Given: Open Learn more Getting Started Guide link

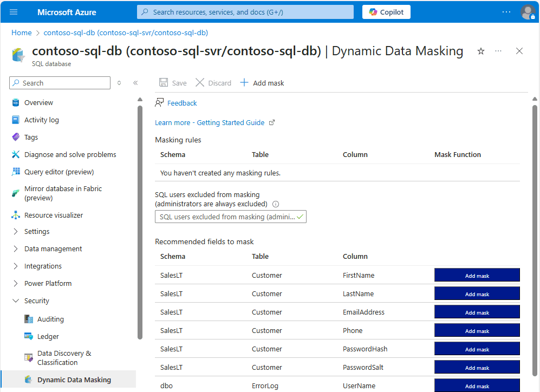Looking at the screenshot, I should pyautogui.click(x=210, y=122).
